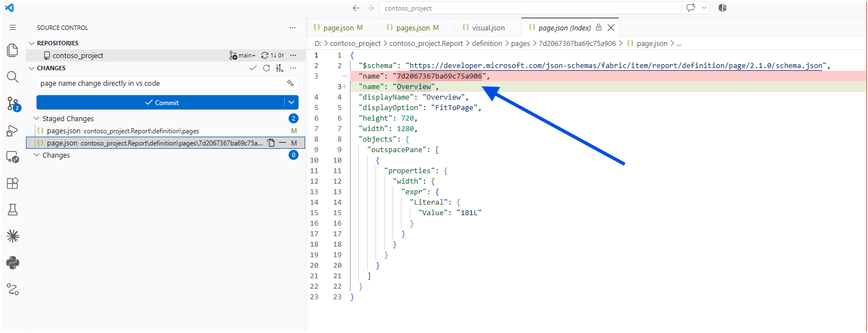Checkout branch main+ for contoso_project

243,55
